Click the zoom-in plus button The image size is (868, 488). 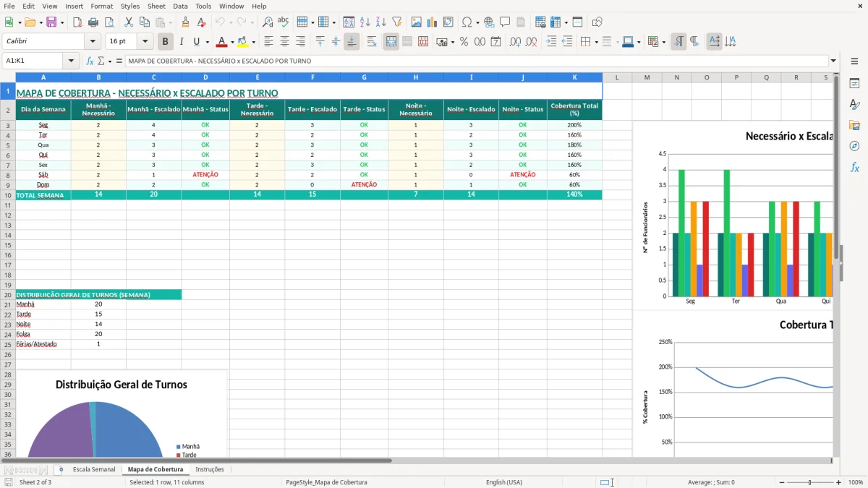[839, 482]
